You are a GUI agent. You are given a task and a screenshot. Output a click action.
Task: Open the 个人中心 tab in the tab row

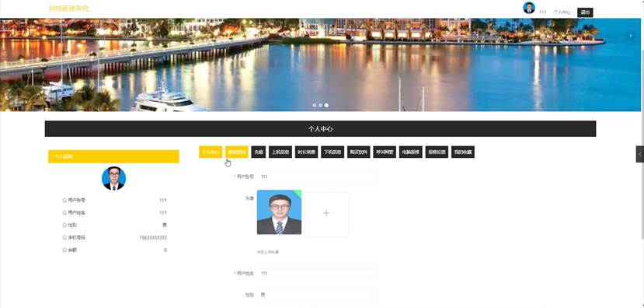(211, 152)
